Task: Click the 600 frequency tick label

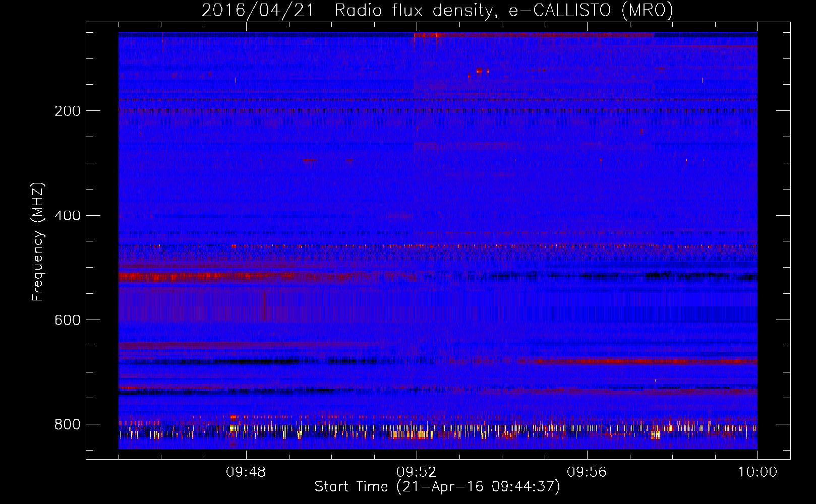Action: point(68,321)
